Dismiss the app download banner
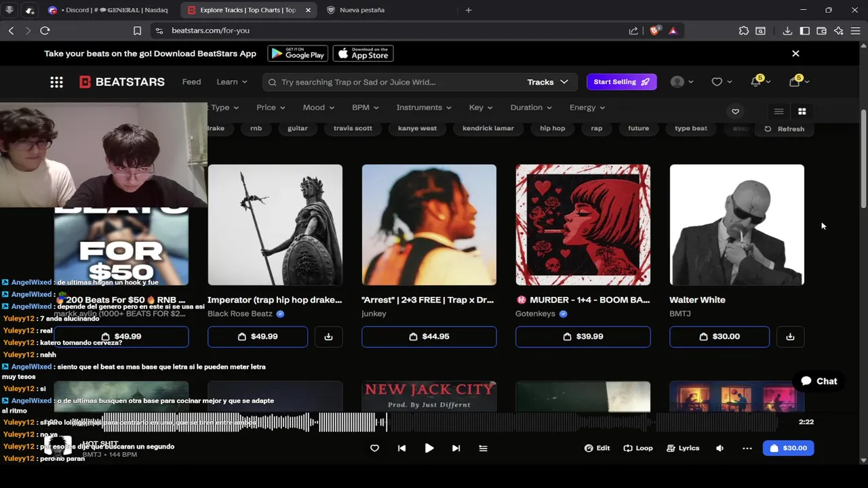 795,54
